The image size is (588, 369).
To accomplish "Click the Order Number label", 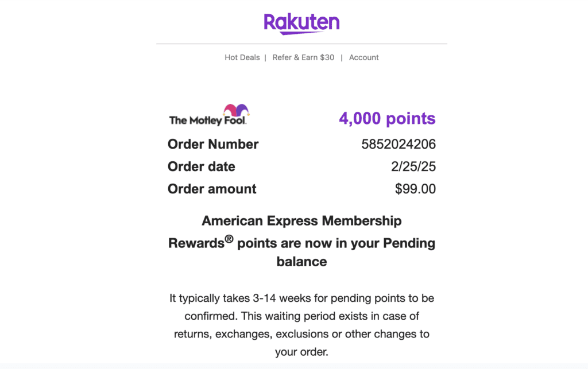I will click(x=213, y=144).
